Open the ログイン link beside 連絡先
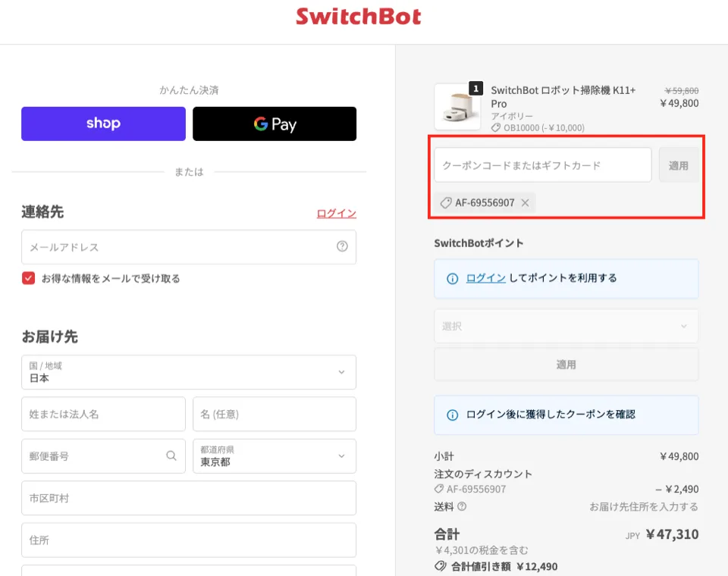728x576 pixels. coord(336,214)
